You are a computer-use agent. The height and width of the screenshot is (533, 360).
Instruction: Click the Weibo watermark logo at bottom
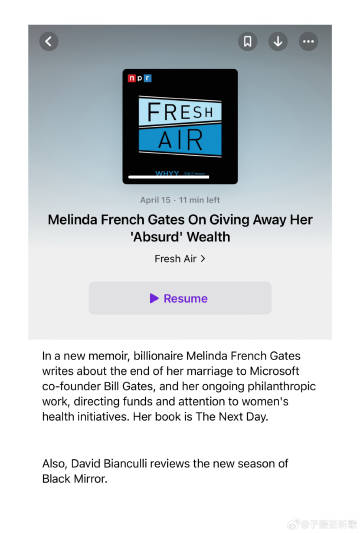(294, 524)
